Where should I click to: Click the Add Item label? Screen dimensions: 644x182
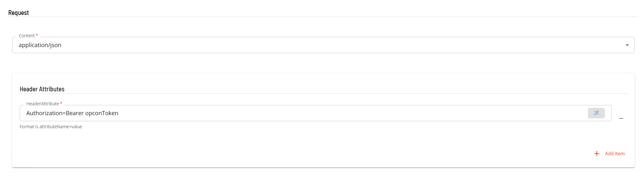coord(615,154)
